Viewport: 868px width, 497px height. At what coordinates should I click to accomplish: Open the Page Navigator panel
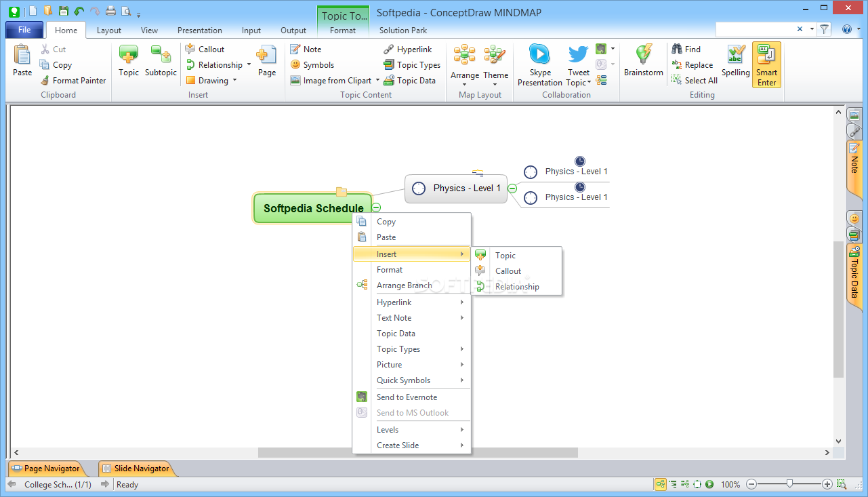(x=46, y=469)
